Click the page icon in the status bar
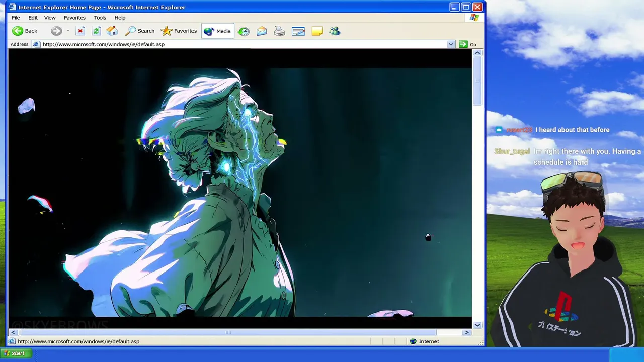644x362 pixels. (12, 341)
